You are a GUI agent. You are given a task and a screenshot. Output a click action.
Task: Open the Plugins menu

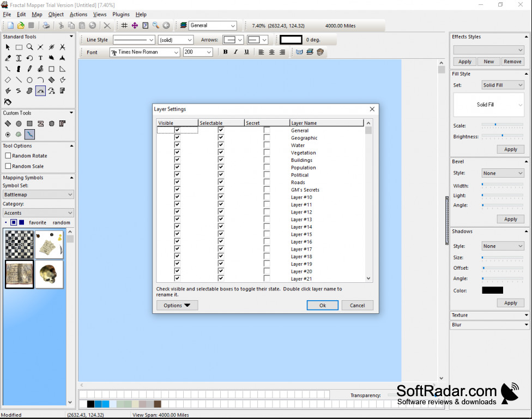[121, 14]
